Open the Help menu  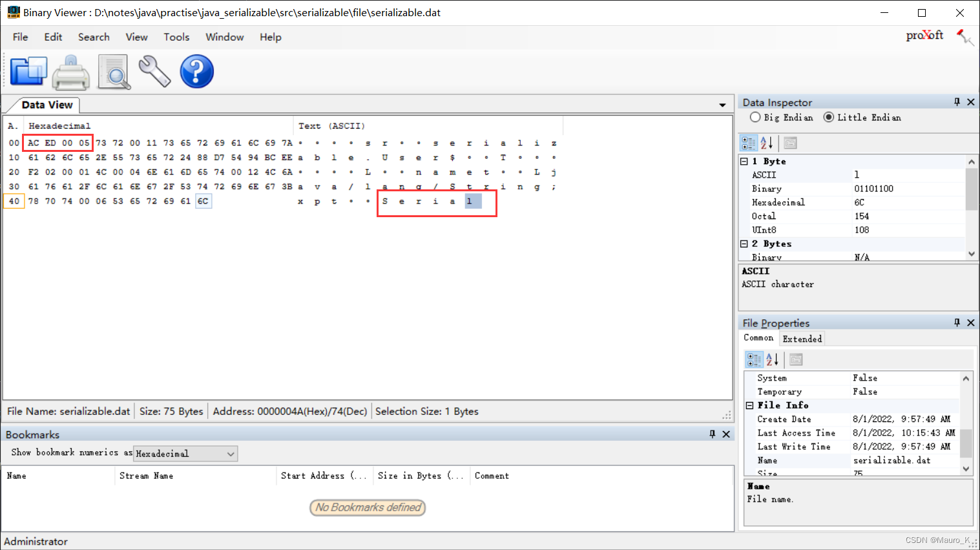point(271,37)
